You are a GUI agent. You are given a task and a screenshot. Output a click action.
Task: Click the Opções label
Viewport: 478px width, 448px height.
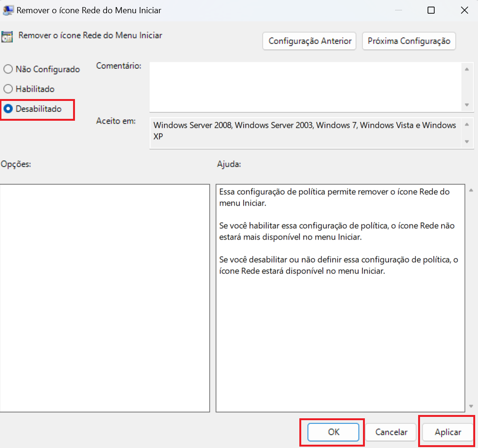[16, 165]
